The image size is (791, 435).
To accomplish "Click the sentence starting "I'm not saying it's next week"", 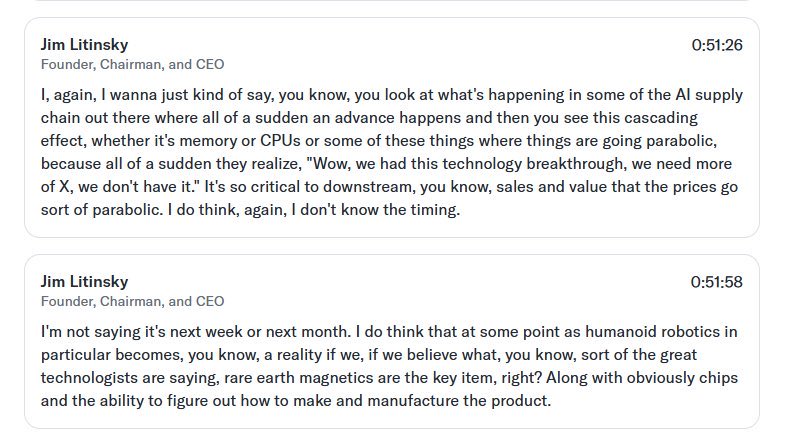I will pos(196,332).
